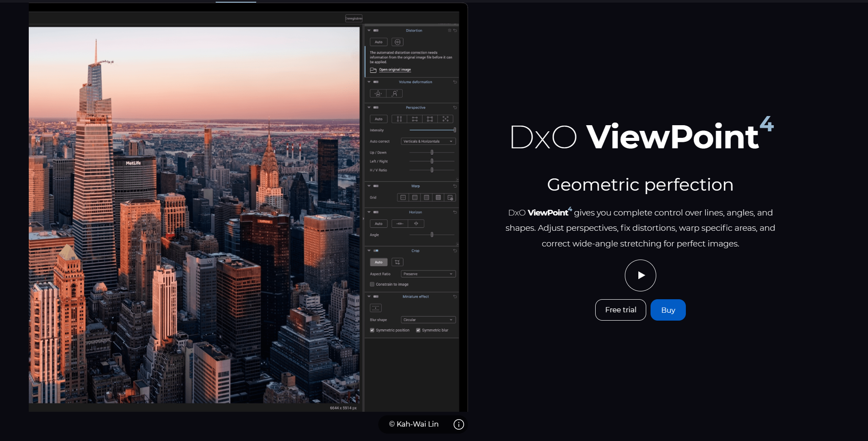Toggle the Crop on/off switch
Screen dimensions: 868x441
376,251
